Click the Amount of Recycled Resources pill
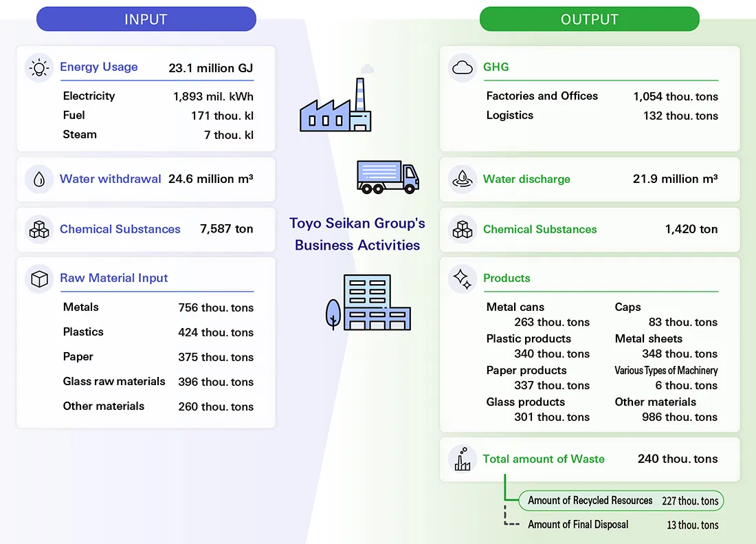Viewport: 756px width, 544px height. 621,501
